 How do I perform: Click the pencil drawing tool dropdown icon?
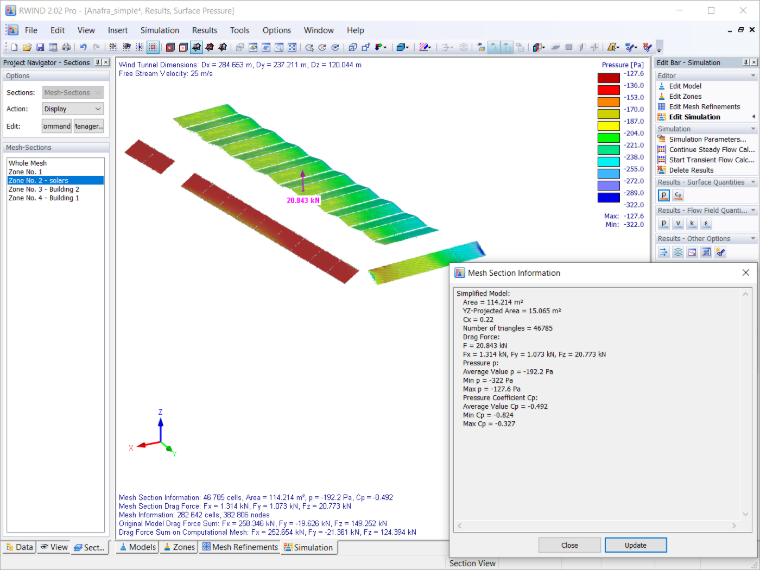[x=426, y=47]
